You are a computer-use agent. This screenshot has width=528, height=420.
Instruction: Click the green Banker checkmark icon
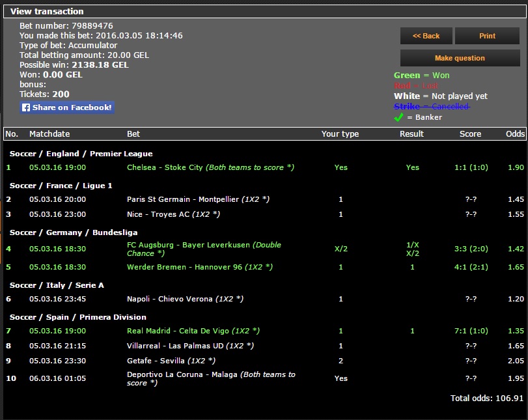[x=398, y=117]
